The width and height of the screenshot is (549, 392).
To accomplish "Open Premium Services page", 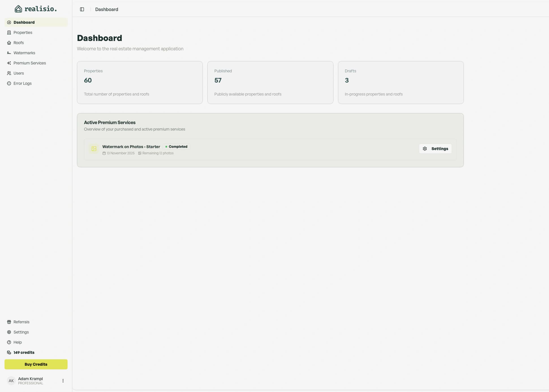I will pos(36,63).
